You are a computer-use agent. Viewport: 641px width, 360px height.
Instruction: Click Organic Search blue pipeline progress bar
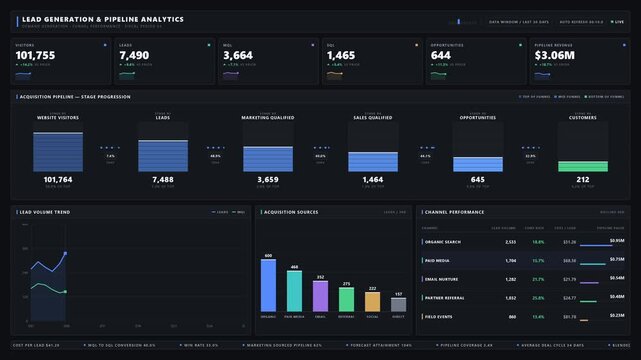pyautogui.click(x=596, y=246)
